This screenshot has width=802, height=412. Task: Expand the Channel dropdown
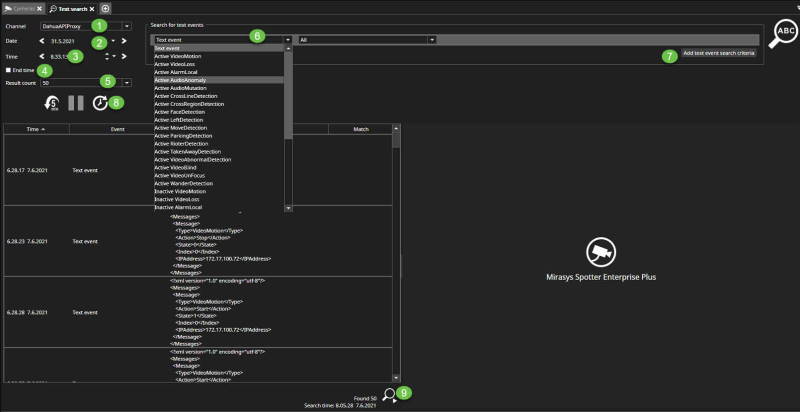tap(126, 25)
